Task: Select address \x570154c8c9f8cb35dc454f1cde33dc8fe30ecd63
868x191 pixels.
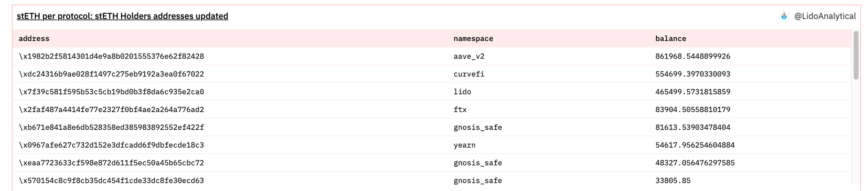Action: pyautogui.click(x=111, y=181)
